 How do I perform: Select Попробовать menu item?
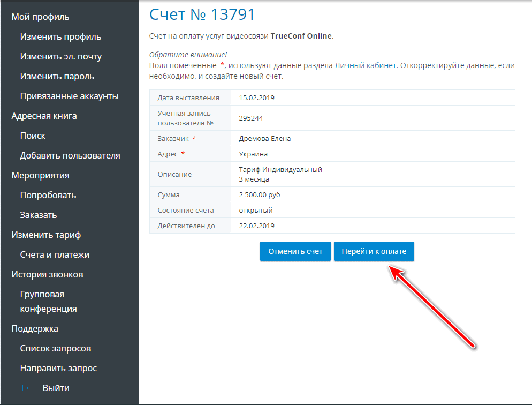(48, 195)
